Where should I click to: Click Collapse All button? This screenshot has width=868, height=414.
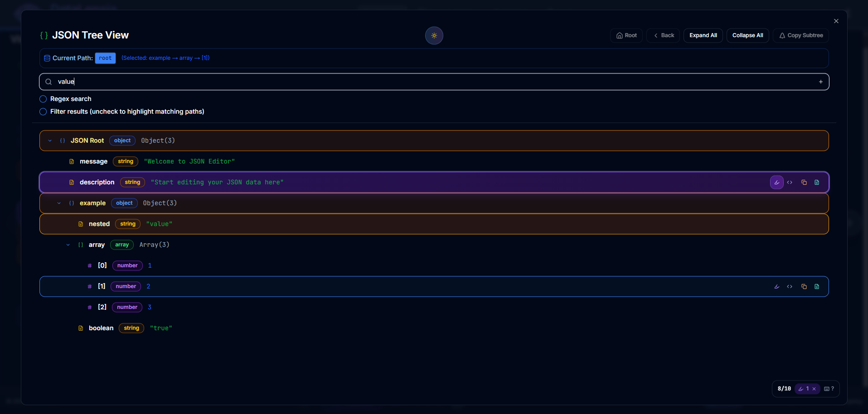(747, 35)
